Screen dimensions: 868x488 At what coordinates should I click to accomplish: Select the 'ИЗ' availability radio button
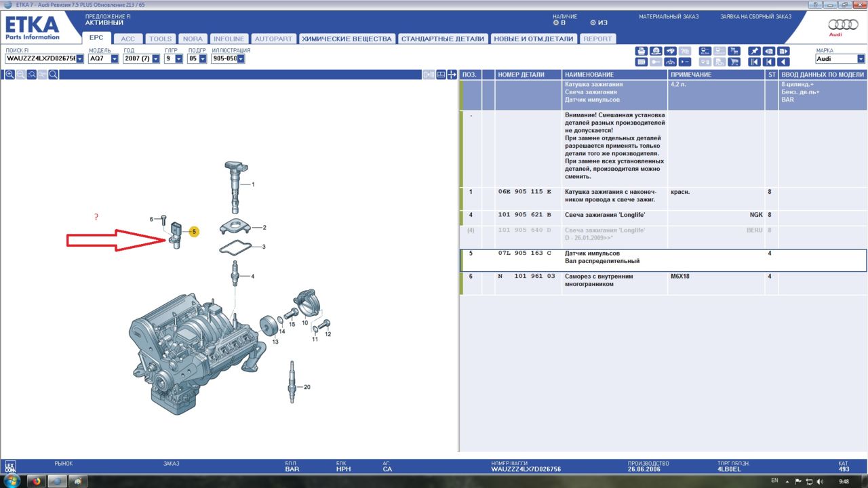pos(593,22)
